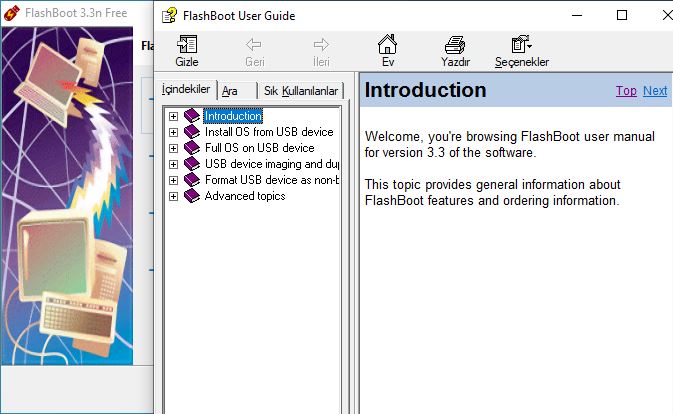Switch to the Ara search tab

point(237,91)
